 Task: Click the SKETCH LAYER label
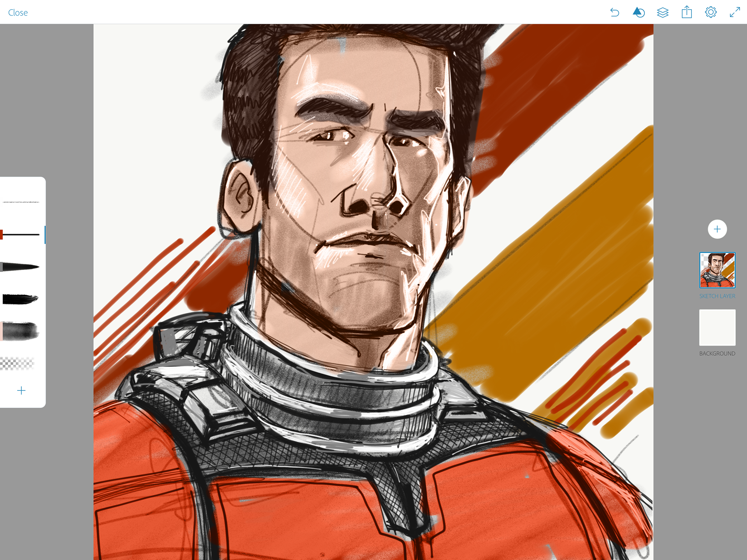coord(717,296)
